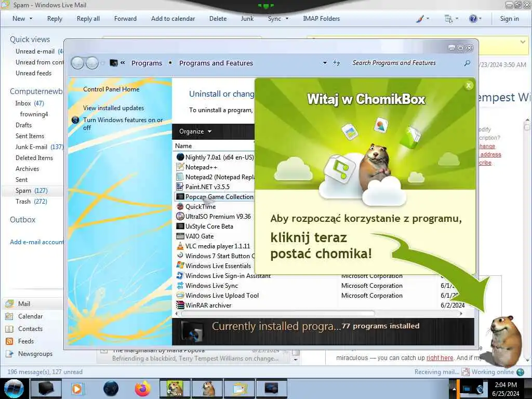Switch to Calendar in Mail sidebar
This screenshot has width=532, height=399.
tap(30, 316)
